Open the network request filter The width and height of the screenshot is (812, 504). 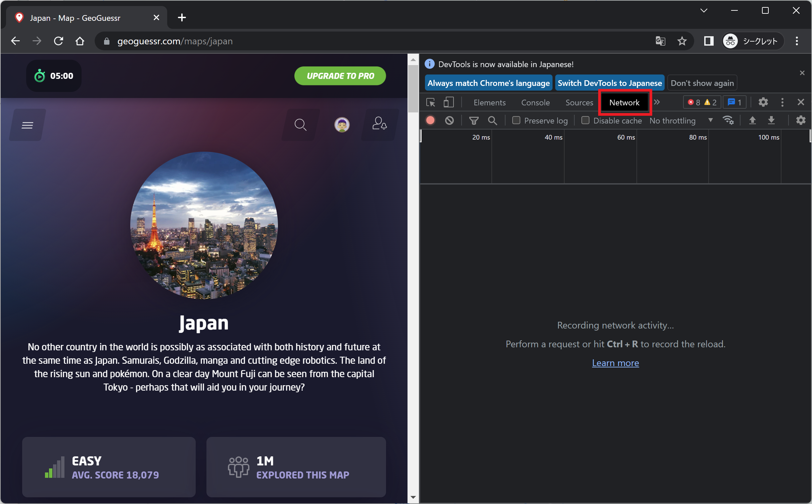474,120
